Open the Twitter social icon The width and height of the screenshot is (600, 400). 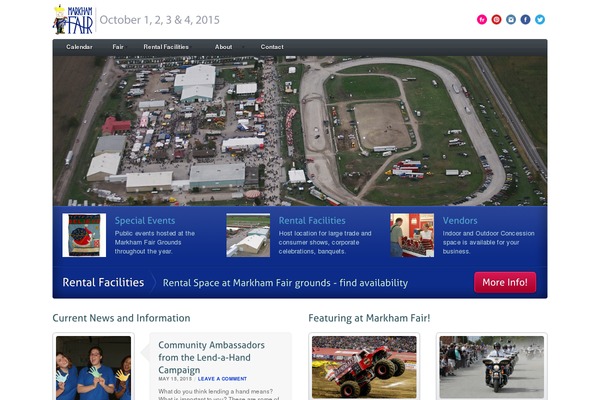pos(540,20)
